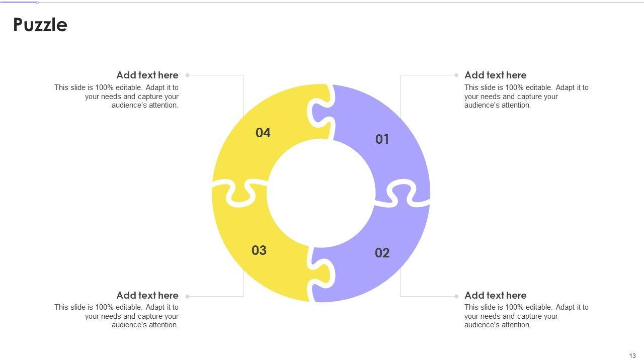
Task: Click the progress bar marker at top
Action: point(37,3)
